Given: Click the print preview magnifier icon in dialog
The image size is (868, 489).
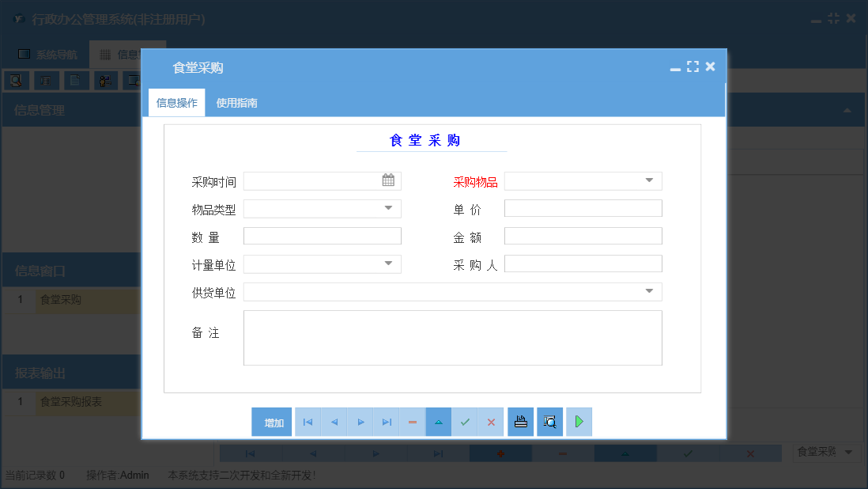Looking at the screenshot, I should 549,422.
